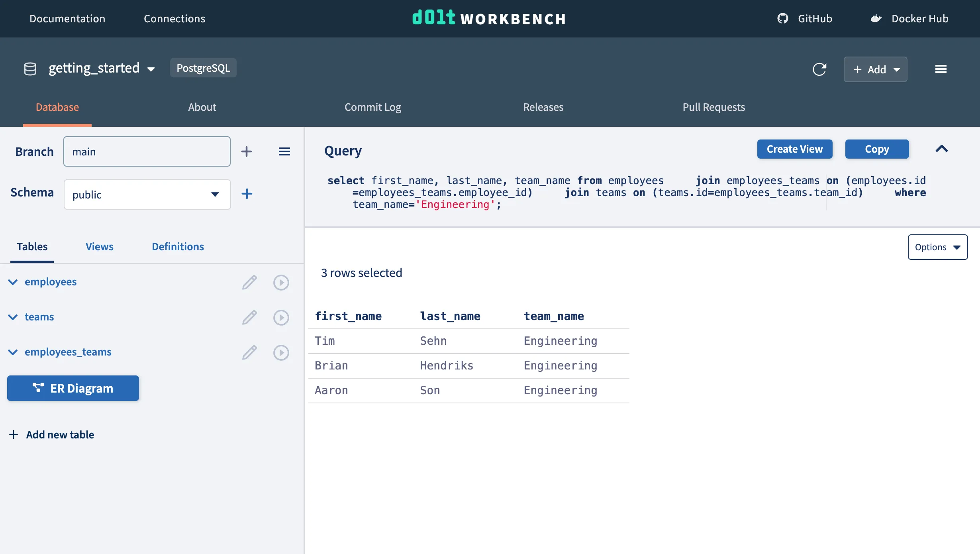Run the play icon next to teams table
The width and height of the screenshot is (980, 554).
coord(282,317)
